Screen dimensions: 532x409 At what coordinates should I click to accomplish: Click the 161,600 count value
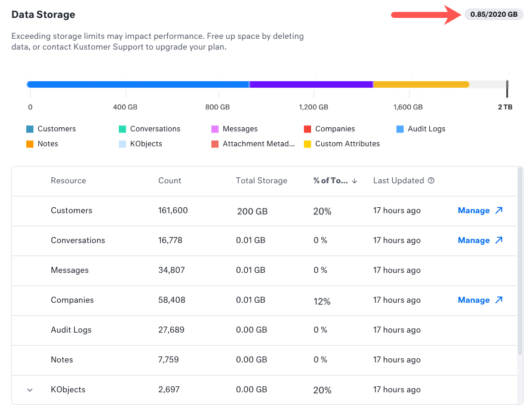click(173, 210)
